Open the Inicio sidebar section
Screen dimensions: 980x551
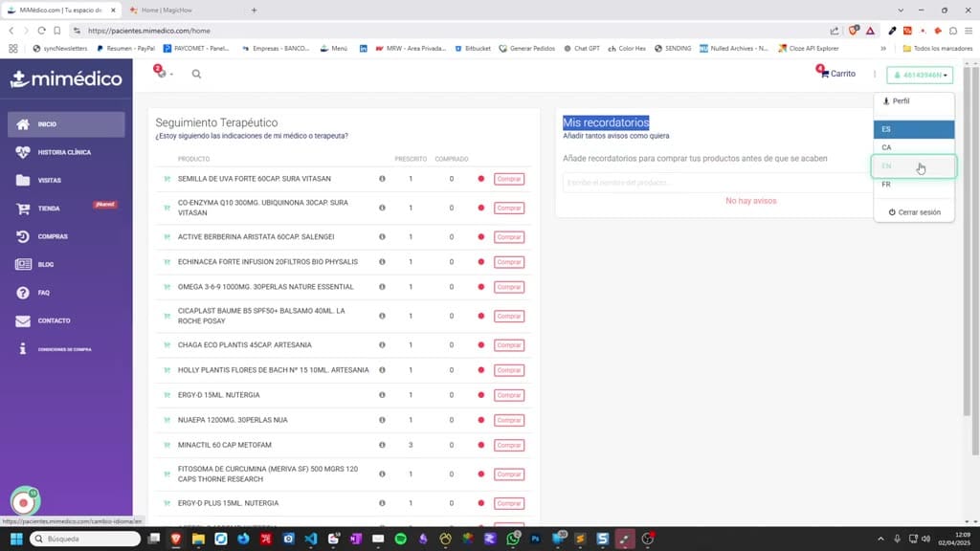(x=66, y=124)
